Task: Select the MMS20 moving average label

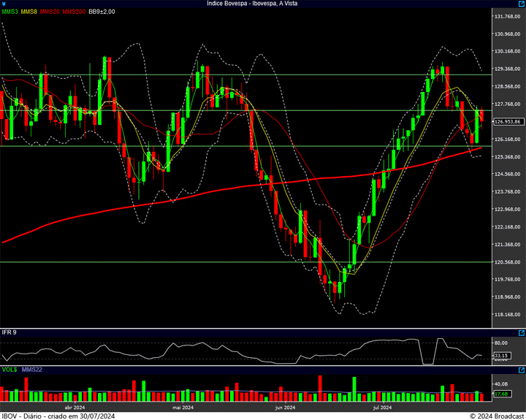Action: (50, 12)
